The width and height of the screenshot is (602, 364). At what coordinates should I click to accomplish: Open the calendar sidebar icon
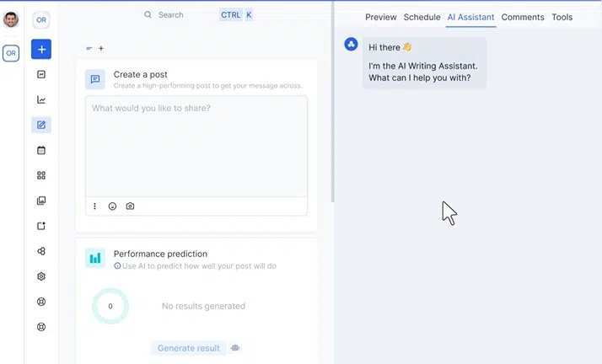(x=41, y=150)
